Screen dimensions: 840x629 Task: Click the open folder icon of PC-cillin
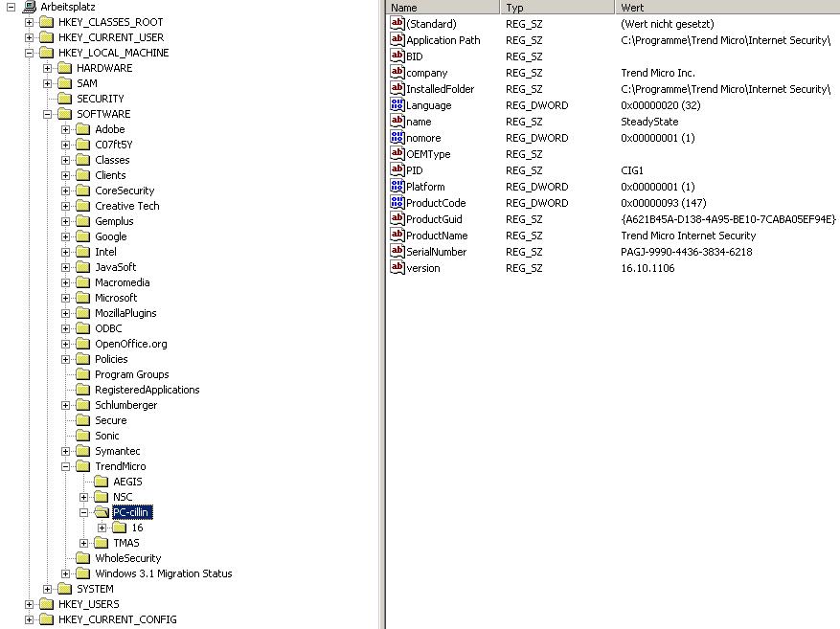(102, 513)
